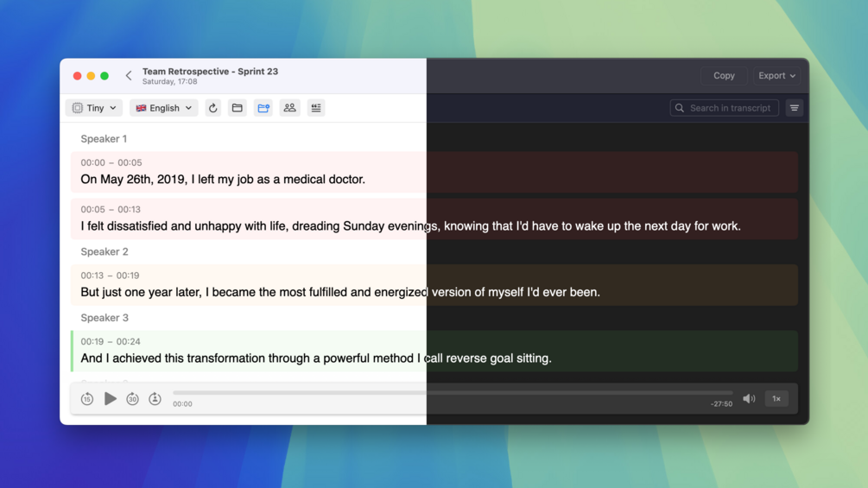
Task: Click the Play button
Action: (x=111, y=398)
